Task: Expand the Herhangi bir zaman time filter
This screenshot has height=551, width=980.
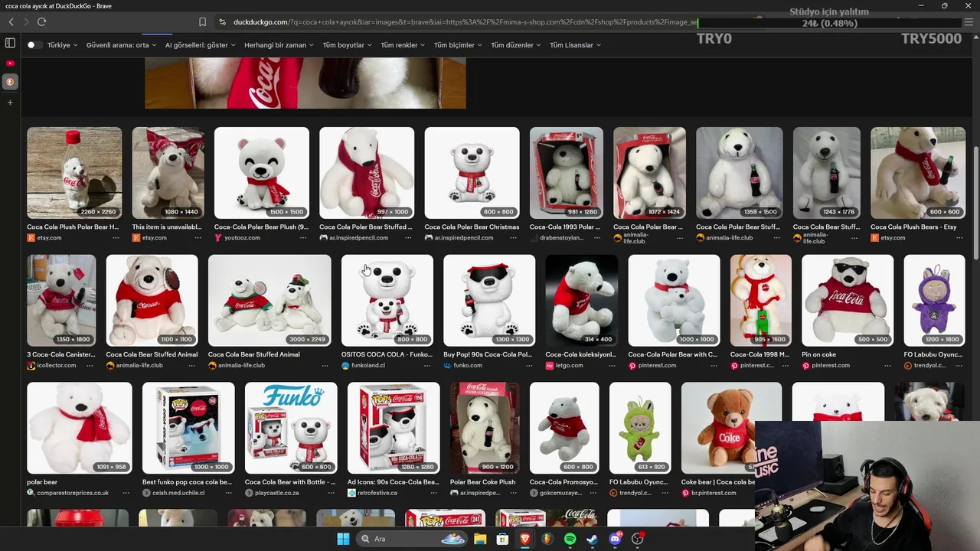Action: point(279,45)
